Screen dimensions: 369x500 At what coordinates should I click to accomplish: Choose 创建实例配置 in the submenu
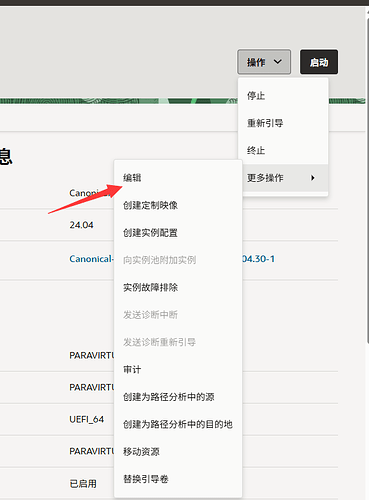(178, 232)
